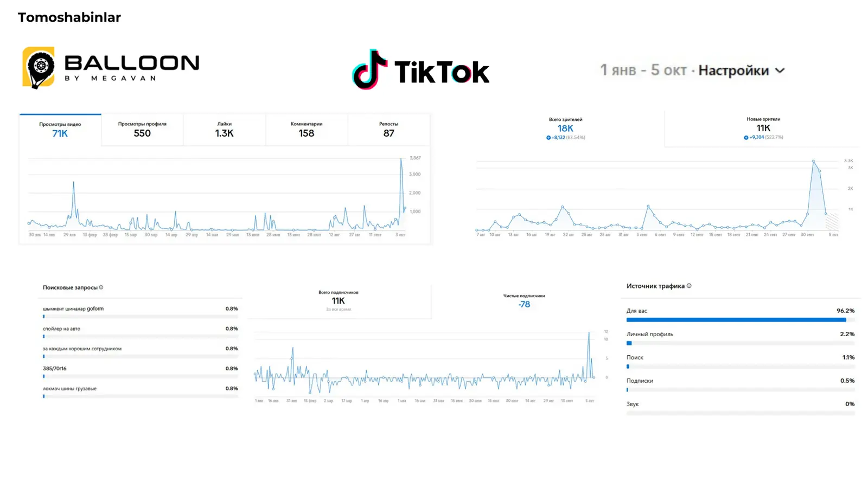The width and height of the screenshot is (868, 488).
Task: Switch to Чистые подписчики tab
Action: 524,301
